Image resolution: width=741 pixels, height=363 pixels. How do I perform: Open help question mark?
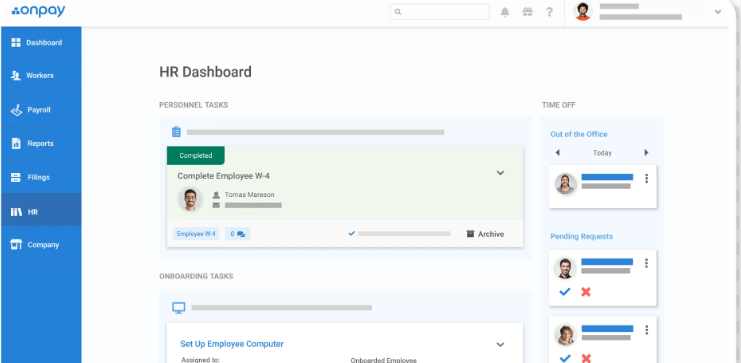click(x=549, y=12)
